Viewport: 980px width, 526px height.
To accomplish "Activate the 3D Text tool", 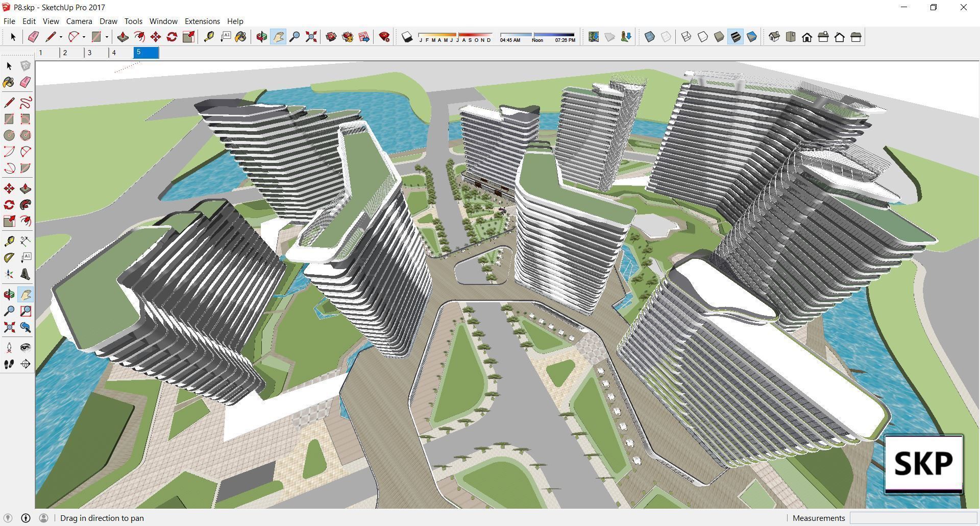I will pos(26,274).
